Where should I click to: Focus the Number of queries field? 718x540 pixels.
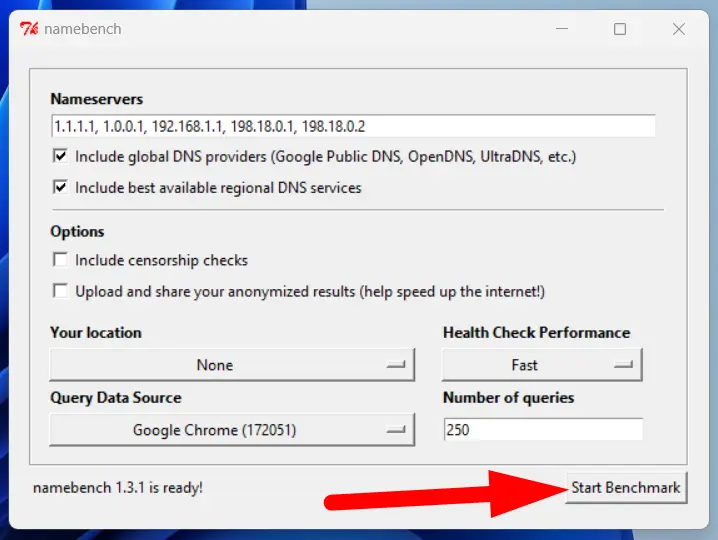tap(543, 430)
